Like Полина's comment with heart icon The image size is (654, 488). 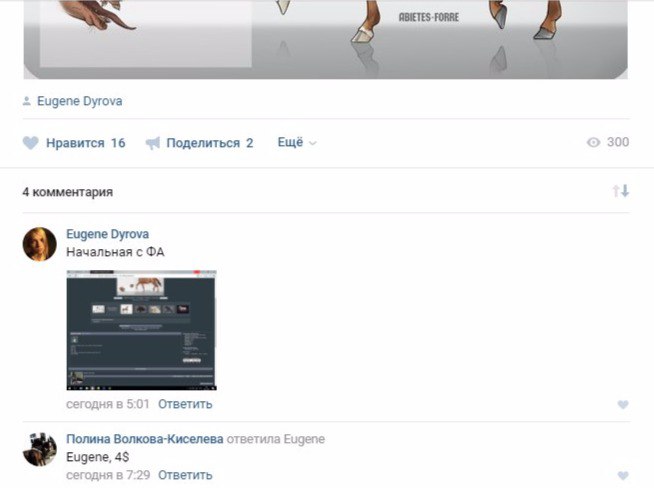622,476
